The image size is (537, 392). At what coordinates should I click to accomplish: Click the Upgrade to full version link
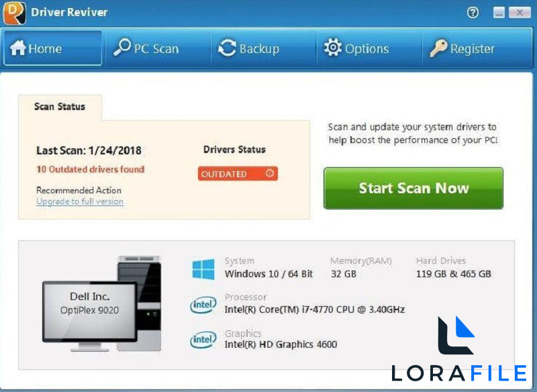pos(80,201)
